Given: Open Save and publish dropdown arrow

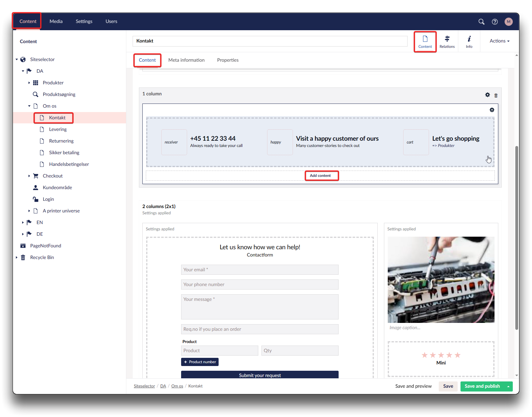Looking at the screenshot, I should tap(508, 386).
